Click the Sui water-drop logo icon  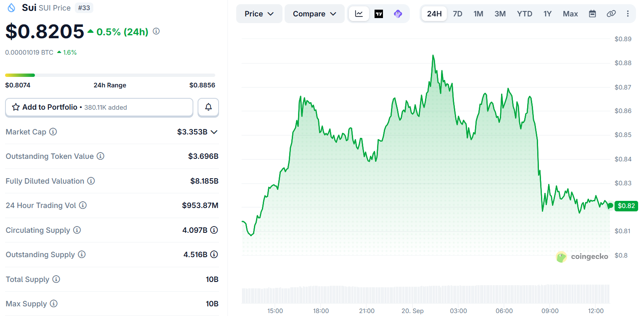click(11, 8)
